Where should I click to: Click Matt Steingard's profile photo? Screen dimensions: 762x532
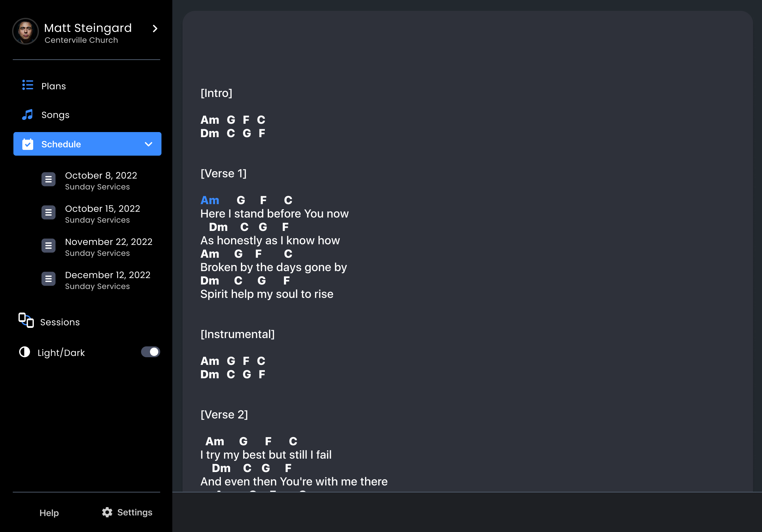tap(26, 31)
